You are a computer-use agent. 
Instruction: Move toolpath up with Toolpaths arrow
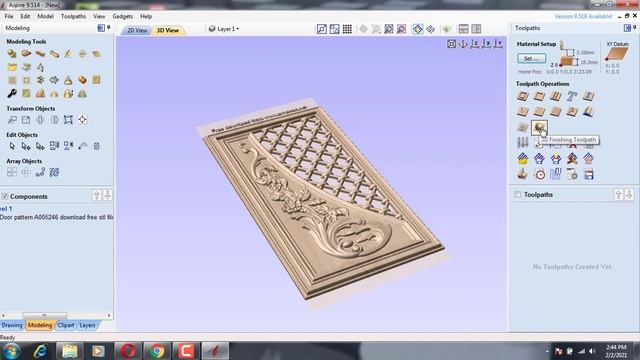pos(618,195)
